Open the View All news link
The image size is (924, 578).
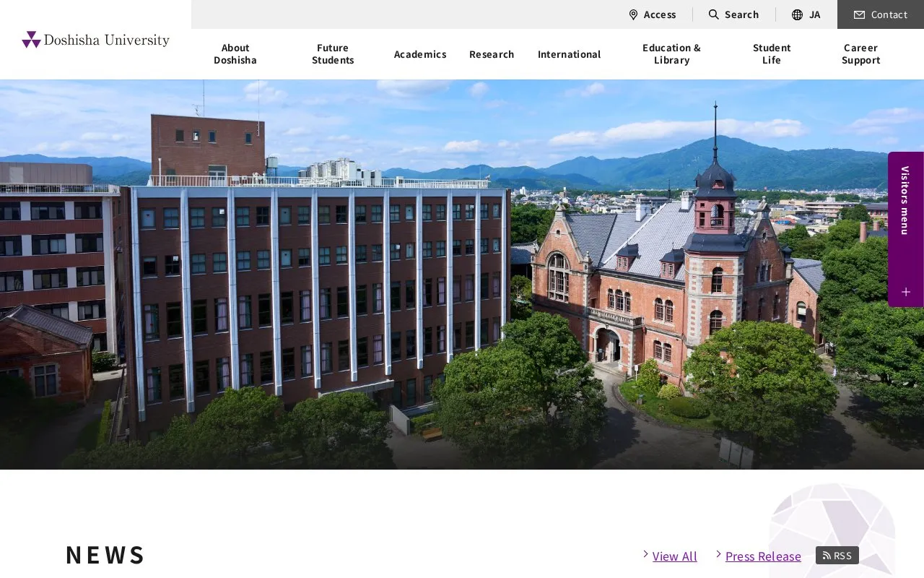(x=675, y=556)
